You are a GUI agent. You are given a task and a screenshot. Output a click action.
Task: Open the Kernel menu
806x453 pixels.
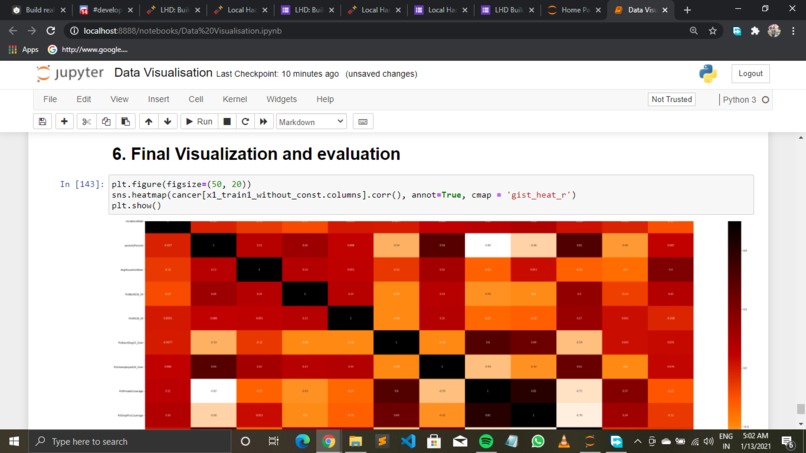(235, 99)
